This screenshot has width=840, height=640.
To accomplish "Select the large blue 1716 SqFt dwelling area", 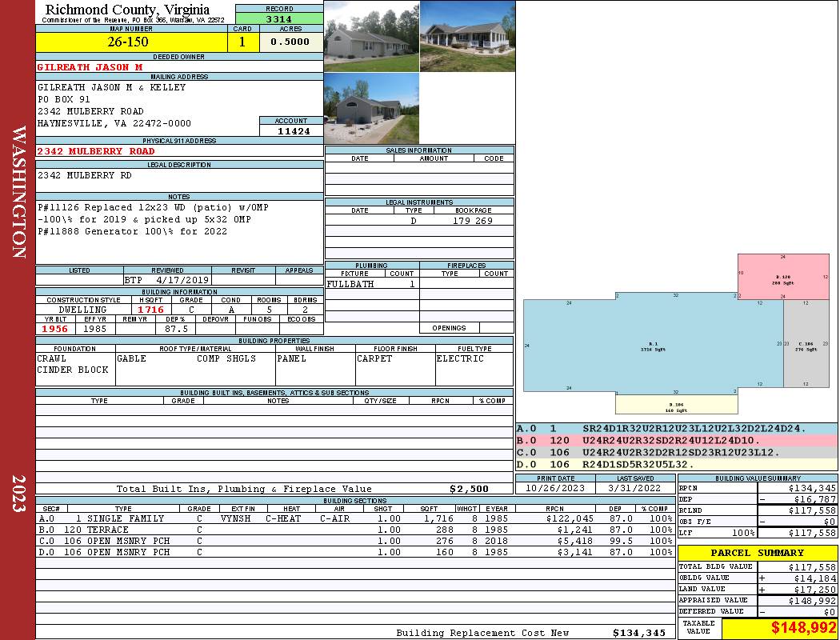I will pyautogui.click(x=652, y=346).
